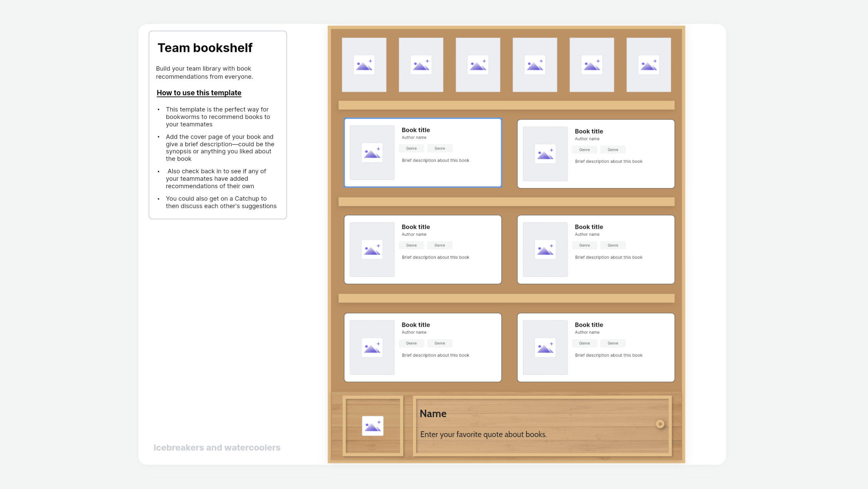Add cover image to the top-right book card
The width and height of the screenshot is (868, 489).
545,154
